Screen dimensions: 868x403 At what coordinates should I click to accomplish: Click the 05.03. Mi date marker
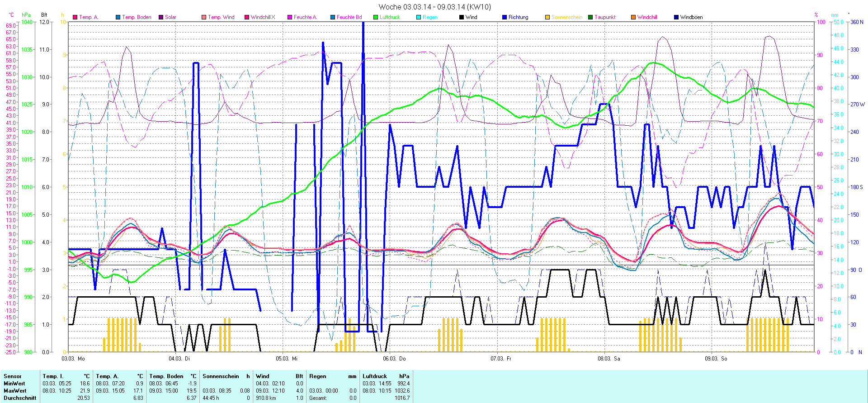287,358
